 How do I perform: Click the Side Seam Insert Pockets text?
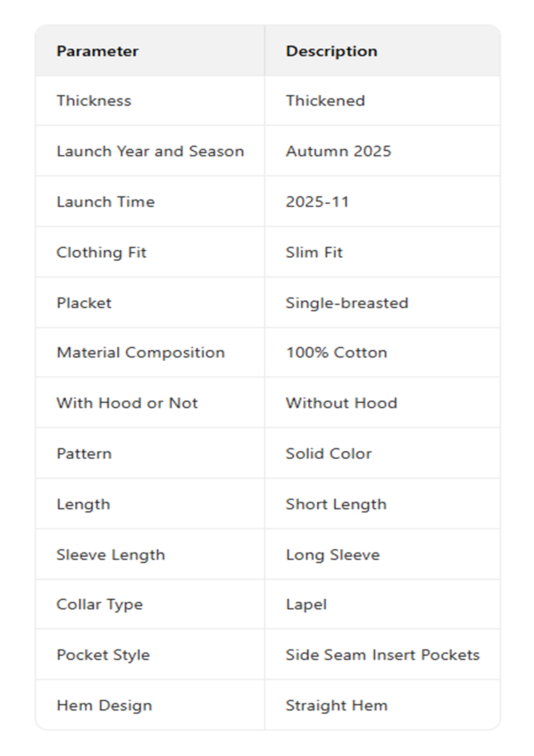[x=382, y=655]
